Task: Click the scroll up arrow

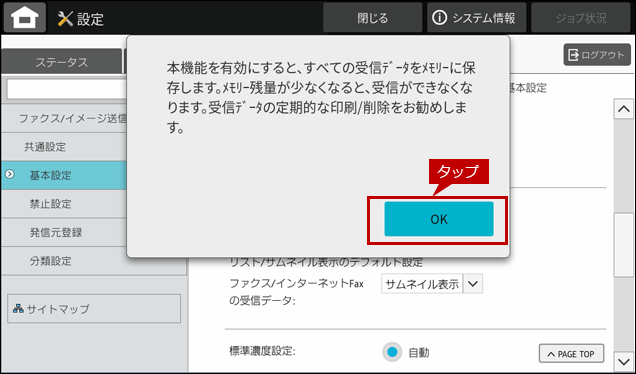Action: pyautogui.click(x=623, y=109)
